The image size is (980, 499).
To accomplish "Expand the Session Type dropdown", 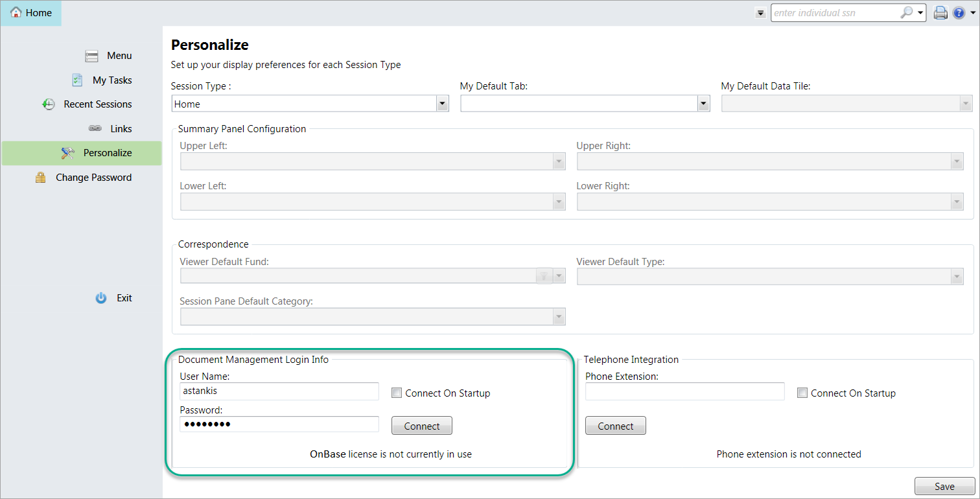I will (x=442, y=104).
